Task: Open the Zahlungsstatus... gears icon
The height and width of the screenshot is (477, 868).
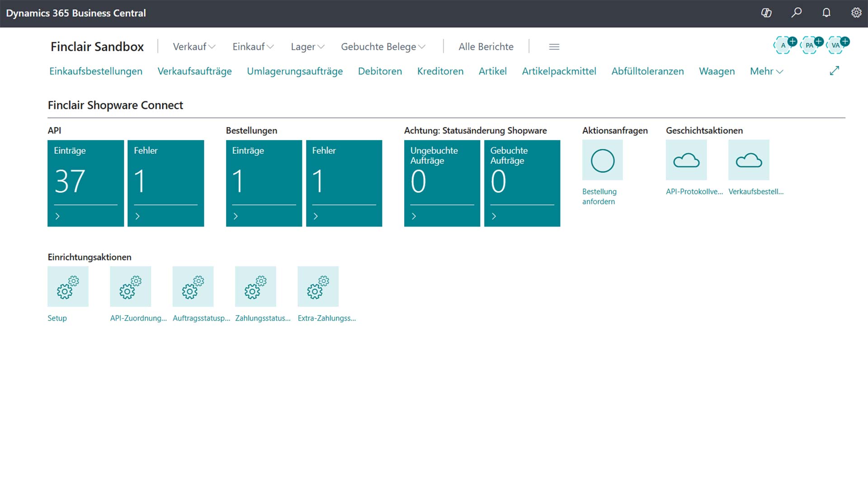Action: point(255,287)
